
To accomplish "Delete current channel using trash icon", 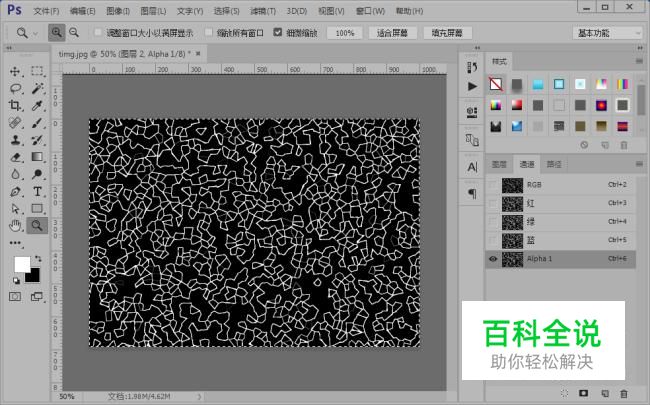I will click(624, 394).
